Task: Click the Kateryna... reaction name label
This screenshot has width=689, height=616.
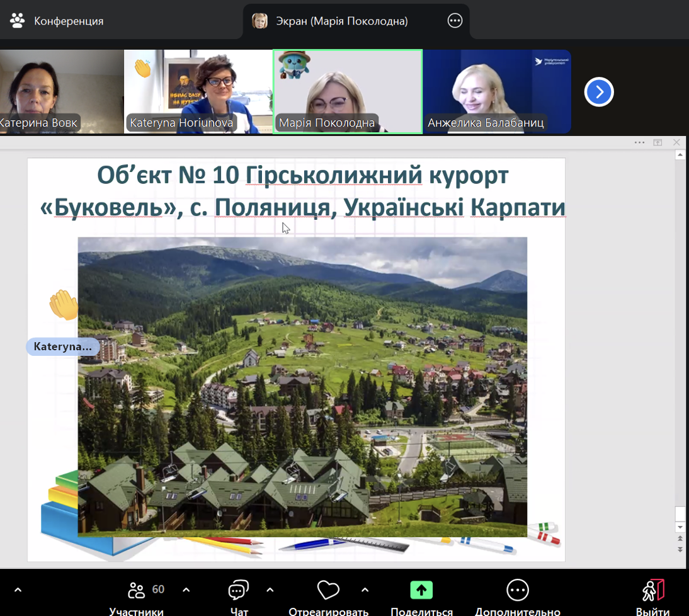Action: (62, 346)
